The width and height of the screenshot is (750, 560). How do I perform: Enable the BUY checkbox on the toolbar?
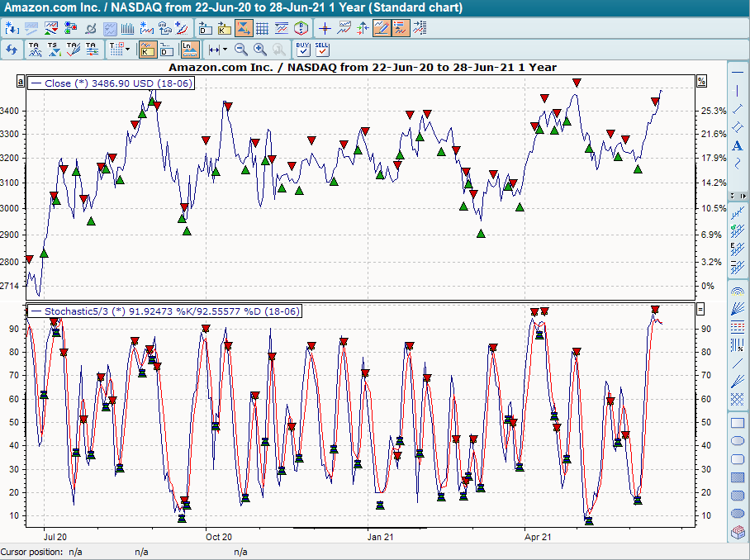[x=303, y=50]
